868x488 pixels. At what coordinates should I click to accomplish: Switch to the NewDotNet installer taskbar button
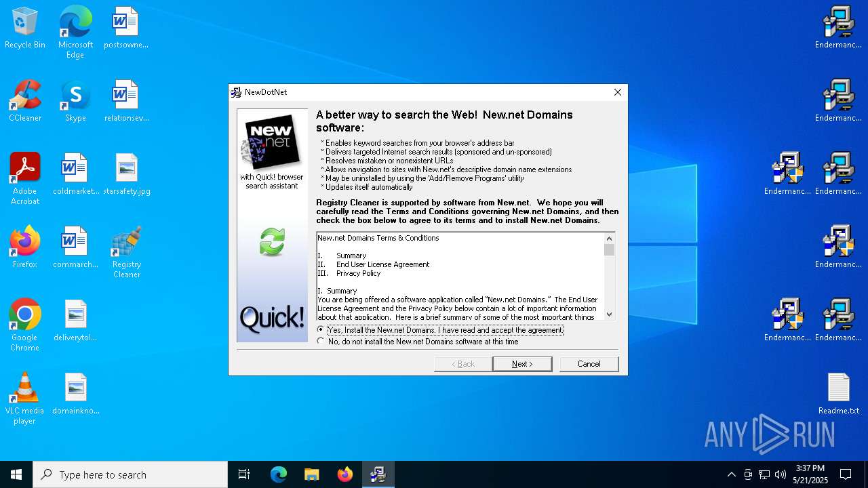(378, 474)
